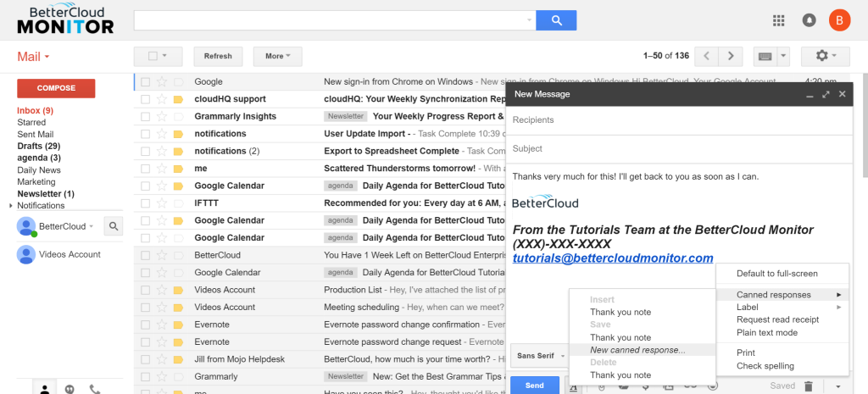The height and width of the screenshot is (394, 868).
Task: Go to newer messages arrow
Action: [706, 56]
